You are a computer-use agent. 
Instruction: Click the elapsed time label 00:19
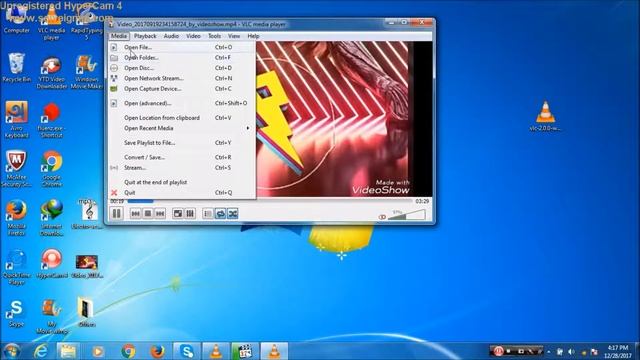pos(117,201)
